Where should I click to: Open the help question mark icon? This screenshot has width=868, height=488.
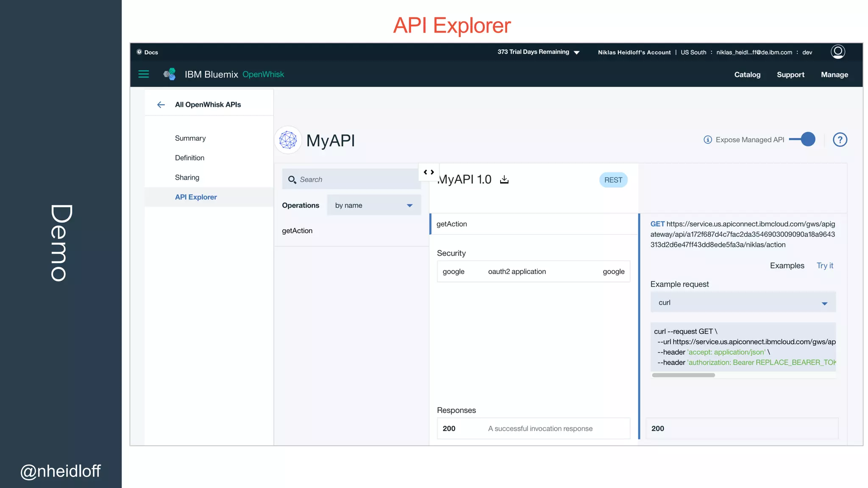coord(840,140)
